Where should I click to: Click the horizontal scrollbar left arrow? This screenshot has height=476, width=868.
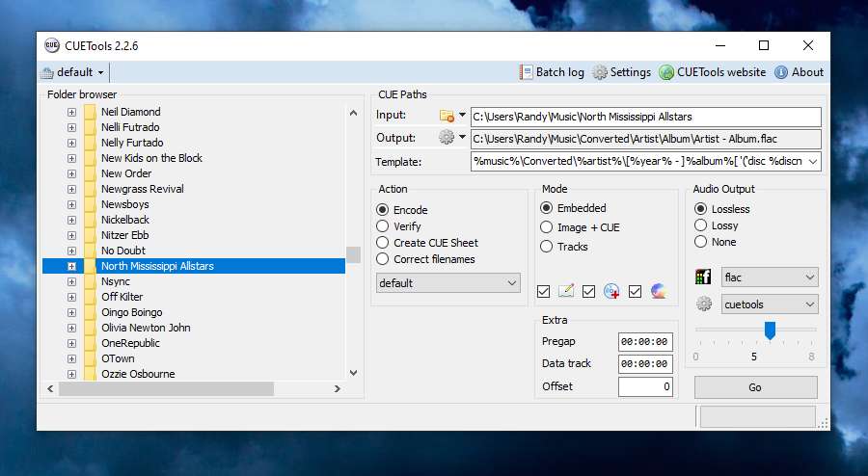point(50,388)
